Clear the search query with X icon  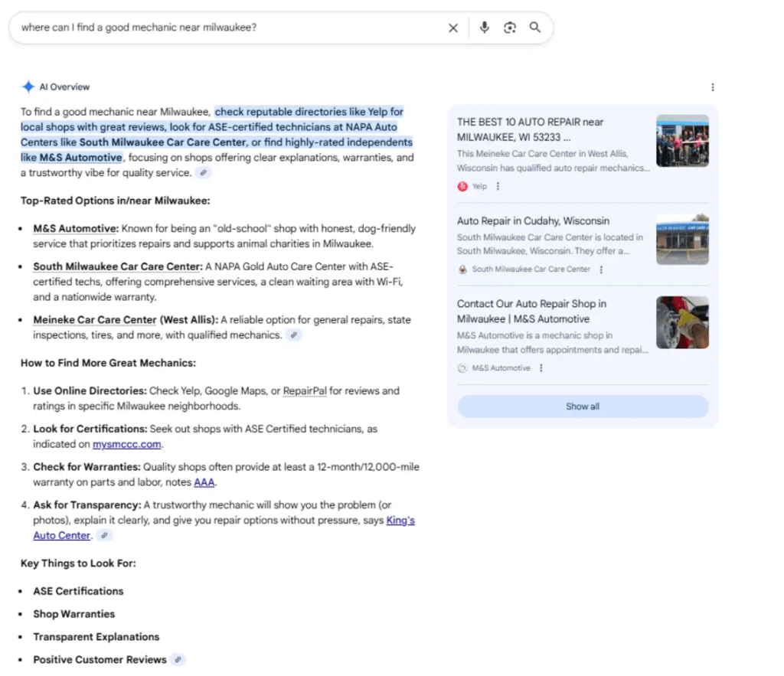452,28
